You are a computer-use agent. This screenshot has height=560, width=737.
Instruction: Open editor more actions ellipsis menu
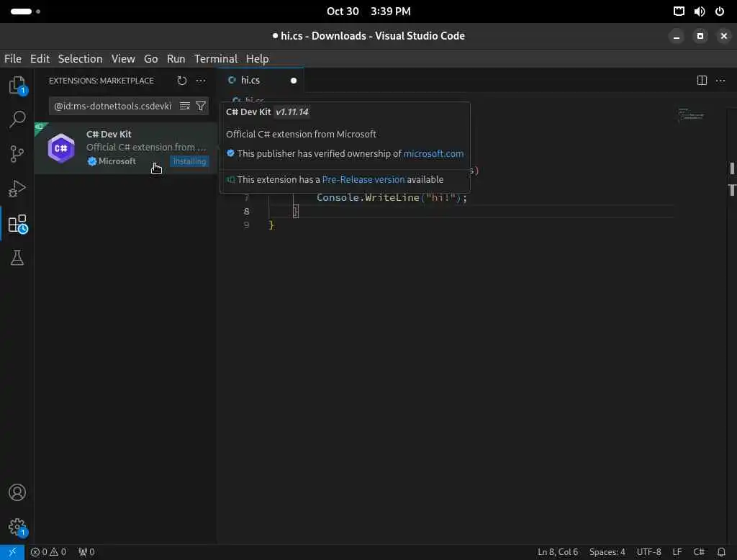720,81
